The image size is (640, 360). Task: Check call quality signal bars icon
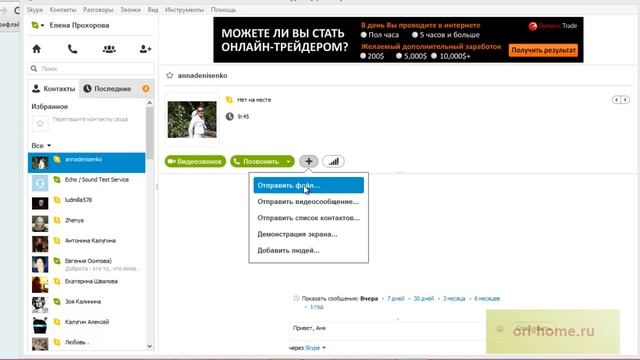tap(333, 161)
